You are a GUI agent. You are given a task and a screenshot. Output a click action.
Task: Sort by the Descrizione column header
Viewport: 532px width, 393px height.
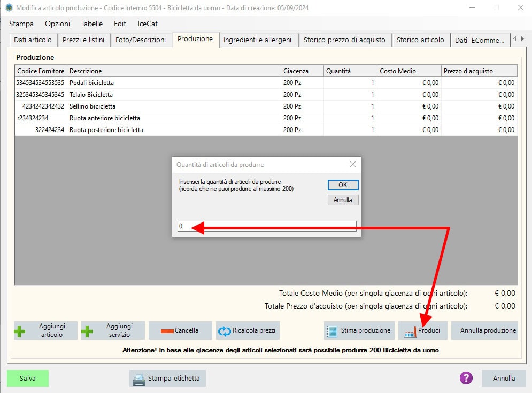pyautogui.click(x=174, y=71)
